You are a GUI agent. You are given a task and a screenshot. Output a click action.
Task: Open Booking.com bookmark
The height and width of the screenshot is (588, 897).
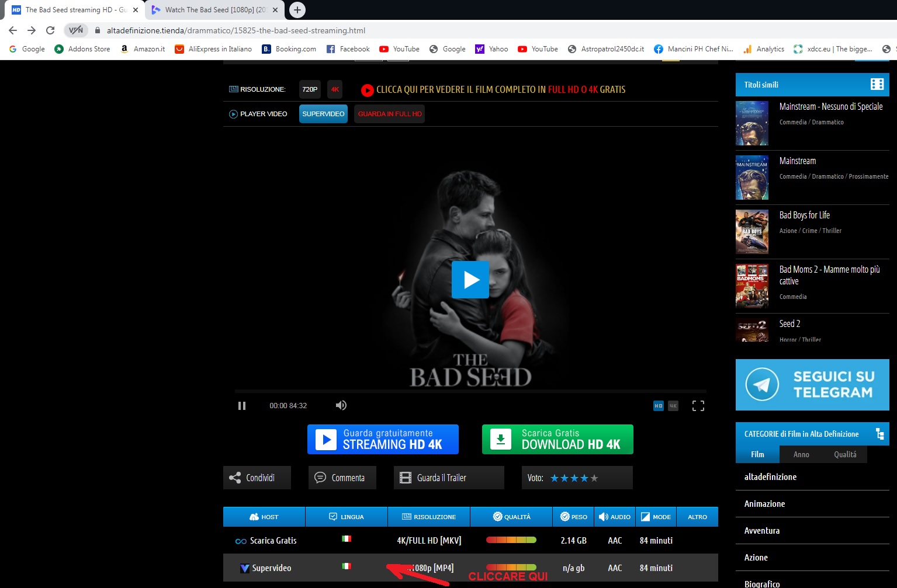289,49
